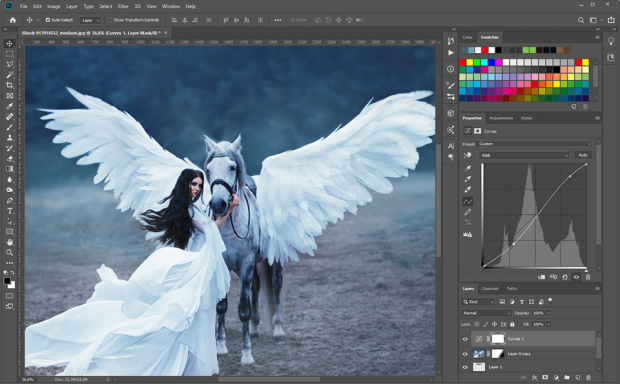Close the iStock document tab
Screen dimensions: 620x384
[166, 33]
